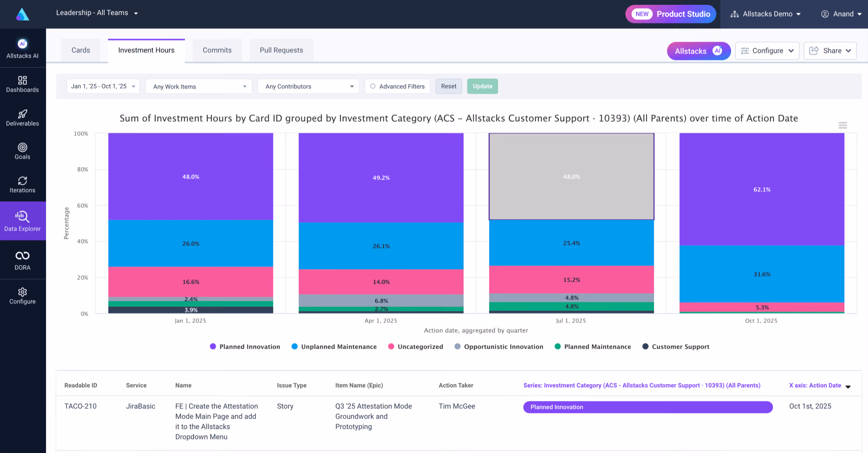The image size is (868, 453).
Task: Toggle Planned Maintenance legend series
Action: [x=593, y=347]
